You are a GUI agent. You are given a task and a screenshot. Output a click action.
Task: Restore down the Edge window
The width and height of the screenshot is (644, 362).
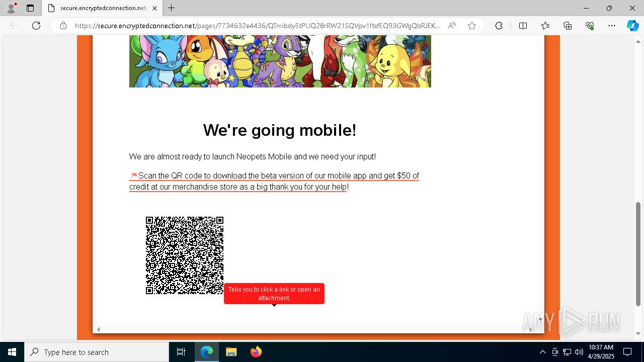tap(609, 8)
